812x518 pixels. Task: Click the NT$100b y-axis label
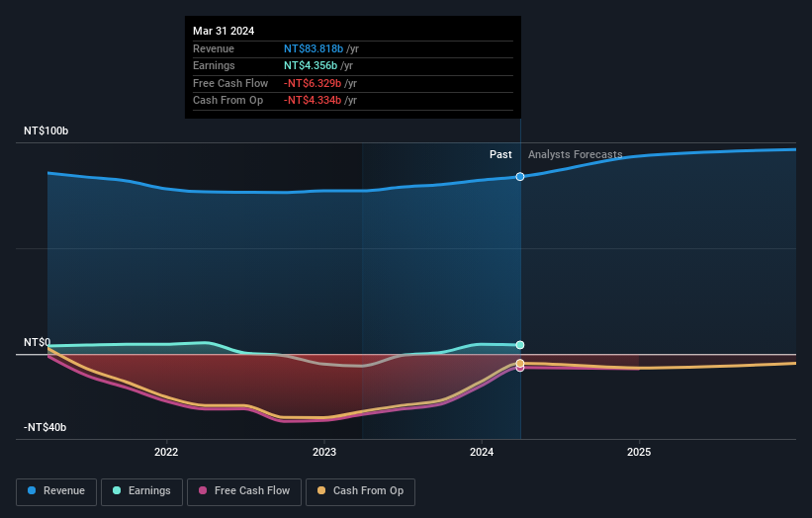click(x=46, y=130)
